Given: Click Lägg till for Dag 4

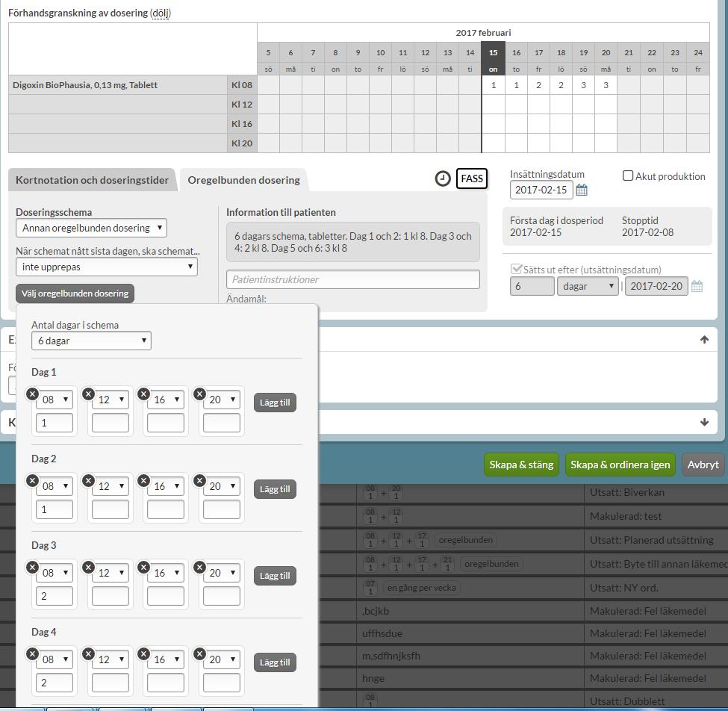Looking at the screenshot, I should (275, 662).
